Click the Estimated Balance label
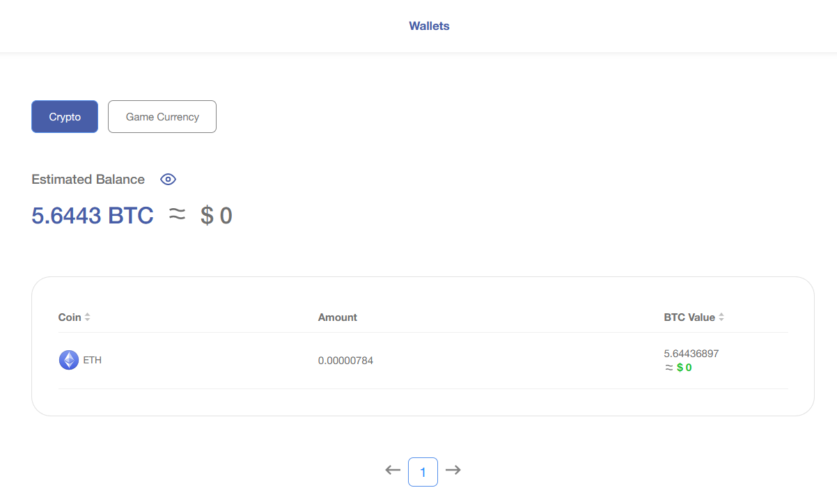Image resolution: width=837 pixels, height=504 pixels. [x=88, y=180]
